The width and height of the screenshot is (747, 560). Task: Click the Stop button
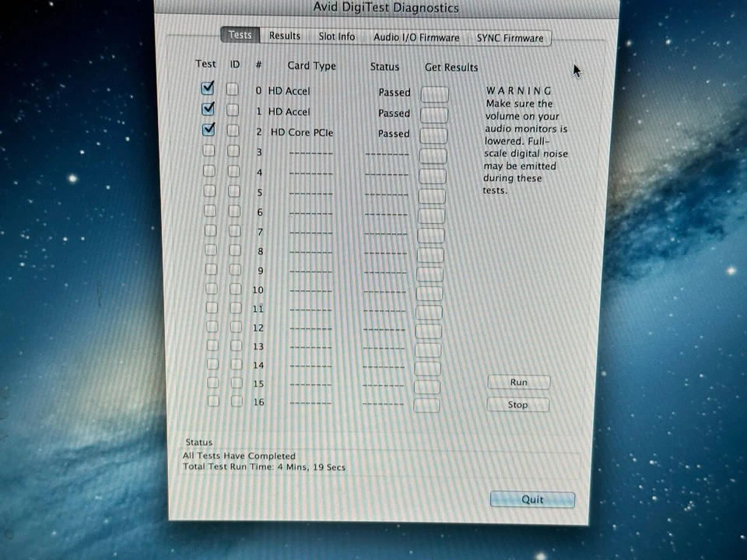(x=517, y=404)
